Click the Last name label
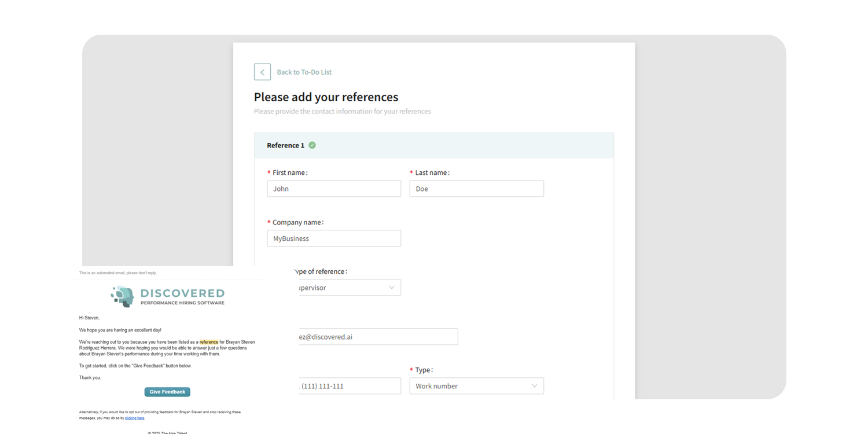The height and width of the screenshot is (434, 868). (x=432, y=172)
